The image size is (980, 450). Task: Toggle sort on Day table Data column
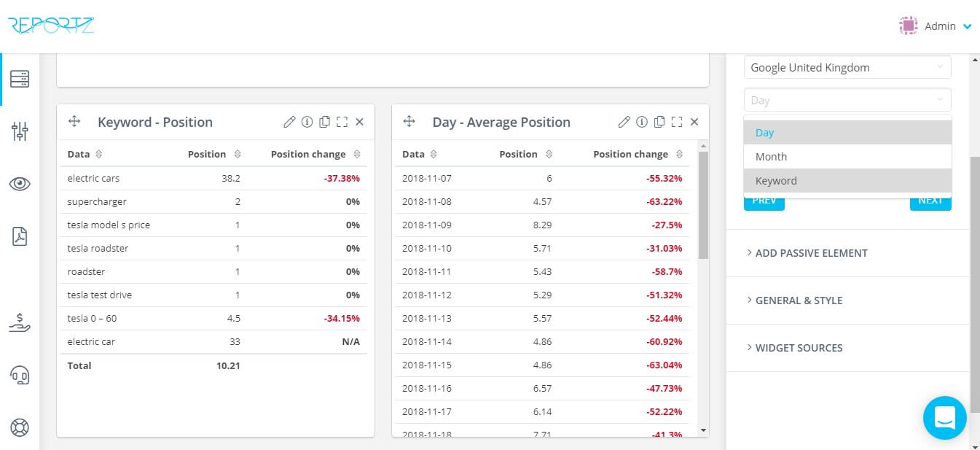click(434, 155)
